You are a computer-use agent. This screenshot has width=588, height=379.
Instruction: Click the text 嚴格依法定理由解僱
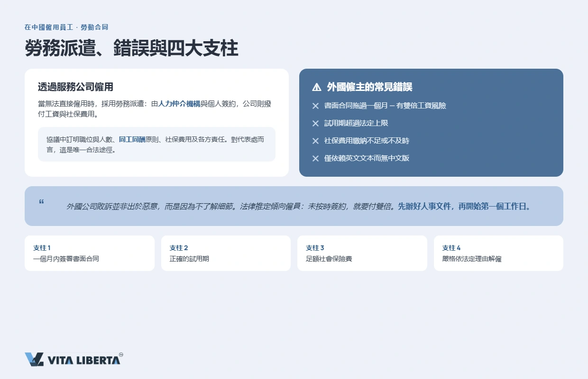pos(472,259)
